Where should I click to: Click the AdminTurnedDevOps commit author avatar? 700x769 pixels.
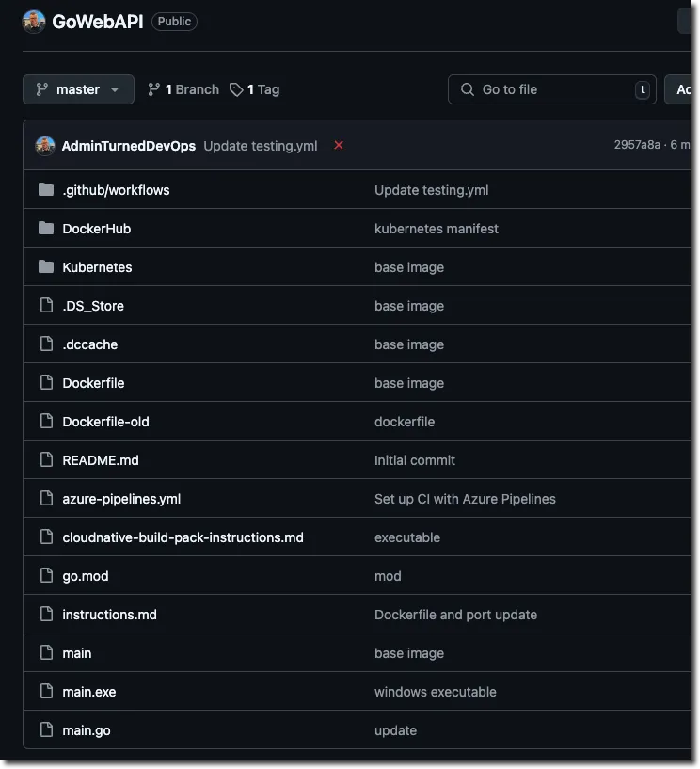45,146
